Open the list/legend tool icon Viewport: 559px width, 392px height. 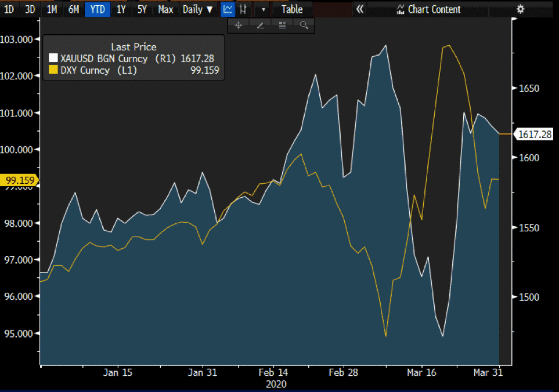282,25
